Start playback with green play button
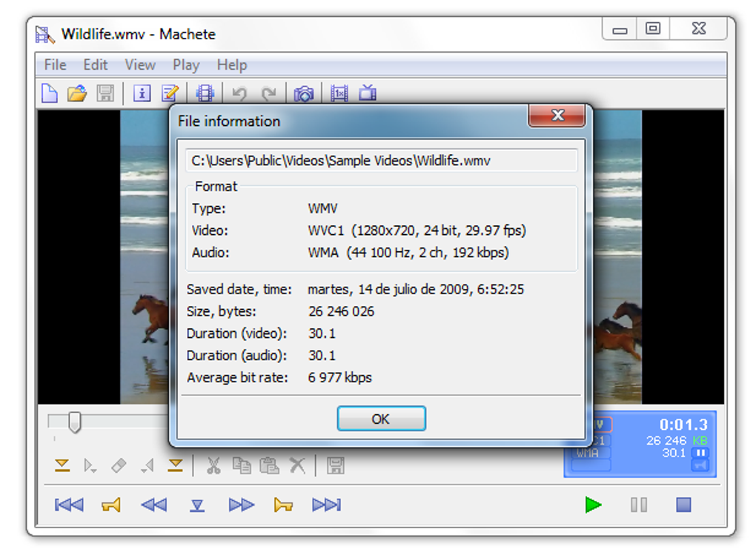The height and width of the screenshot is (555, 756). point(593,505)
